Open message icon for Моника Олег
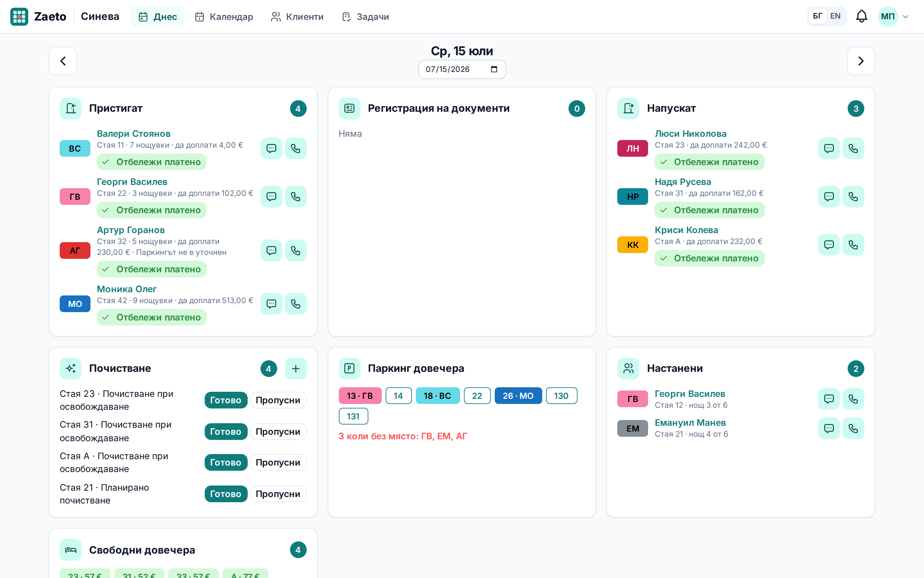 click(271, 304)
